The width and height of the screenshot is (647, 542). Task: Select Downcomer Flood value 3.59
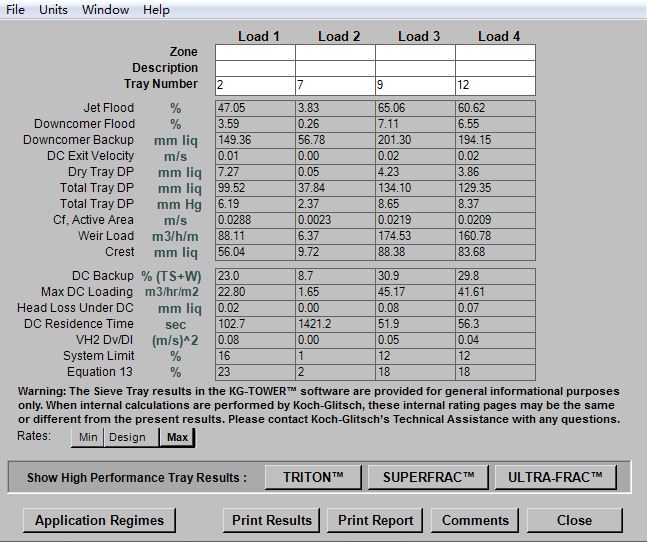click(255, 124)
